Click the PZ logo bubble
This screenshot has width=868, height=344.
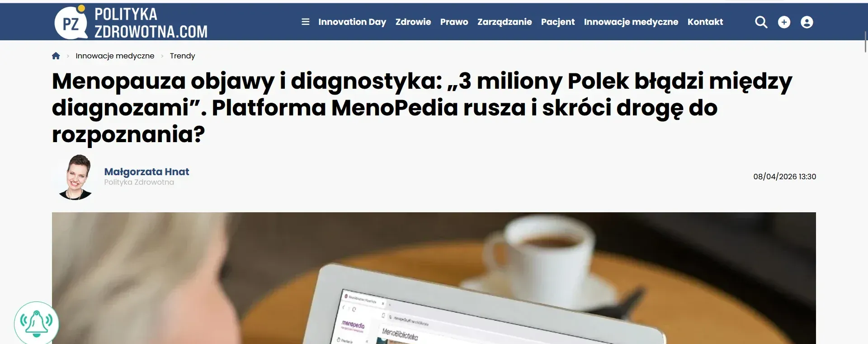(71, 23)
